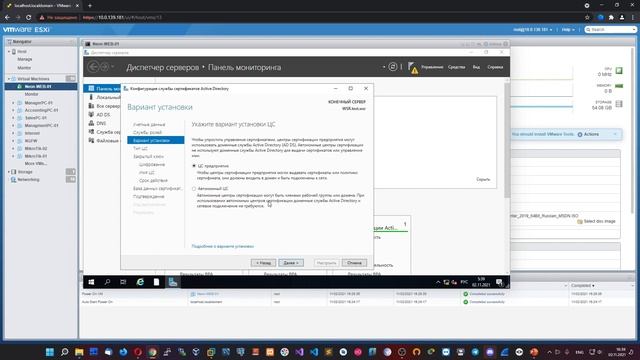Open Manage under Host in Navigator

click(24, 59)
